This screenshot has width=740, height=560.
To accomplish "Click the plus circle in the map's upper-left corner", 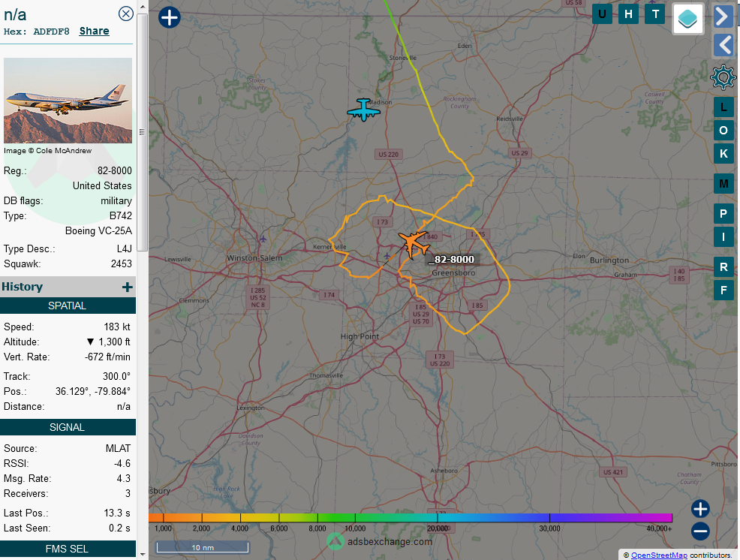I will point(170,17).
